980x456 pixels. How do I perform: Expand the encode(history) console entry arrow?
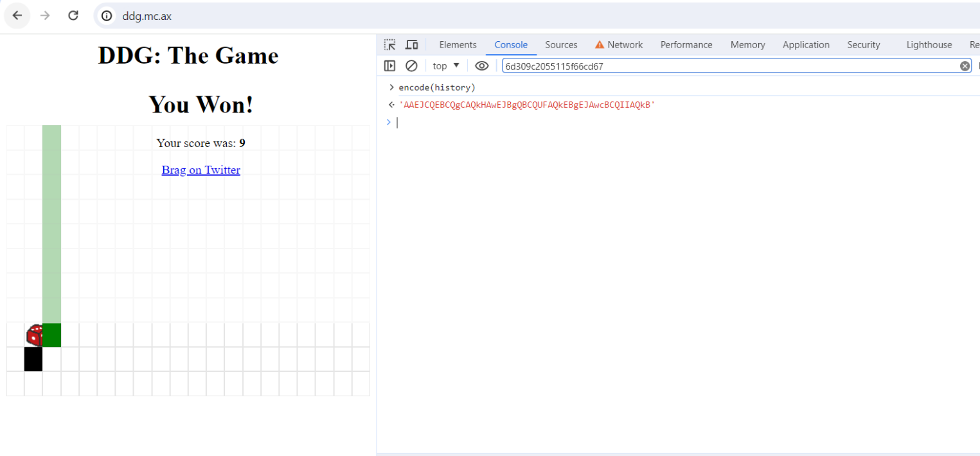click(391, 87)
